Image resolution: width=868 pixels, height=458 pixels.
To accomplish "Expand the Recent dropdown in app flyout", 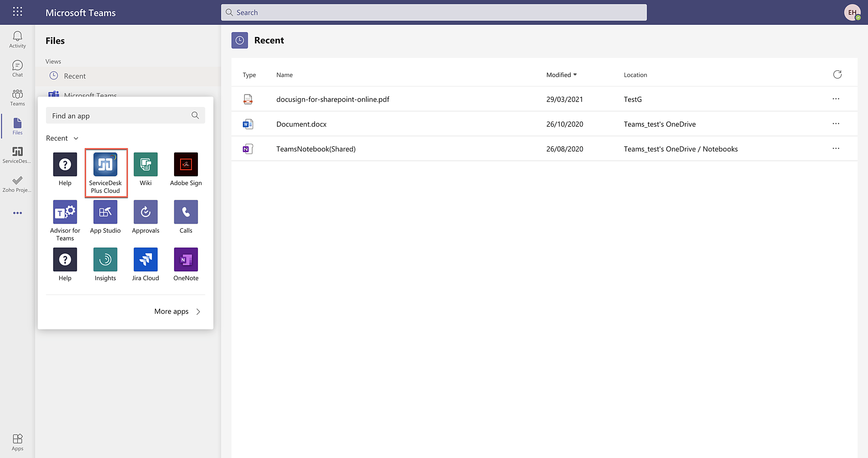I will click(62, 138).
